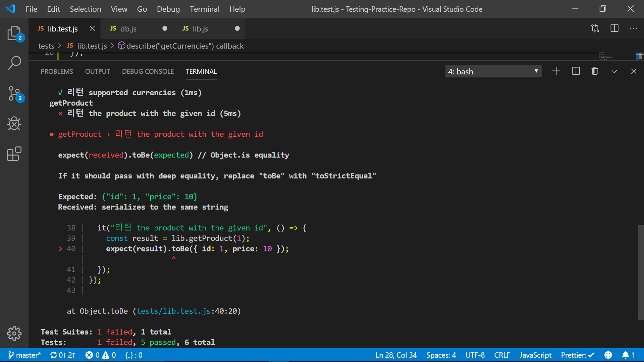Viewport: 644px width, 362px height.
Task: Open the Run and Debug view
Action: pyautogui.click(x=14, y=123)
